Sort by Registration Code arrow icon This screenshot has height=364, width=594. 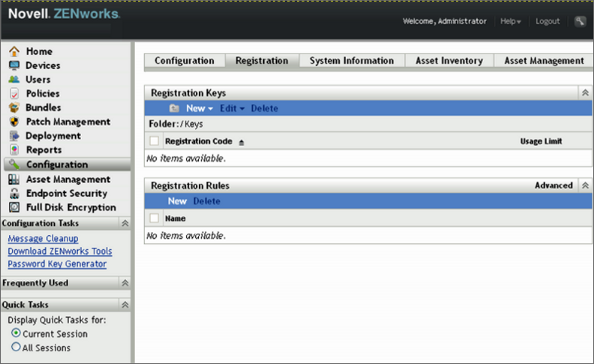point(241,142)
